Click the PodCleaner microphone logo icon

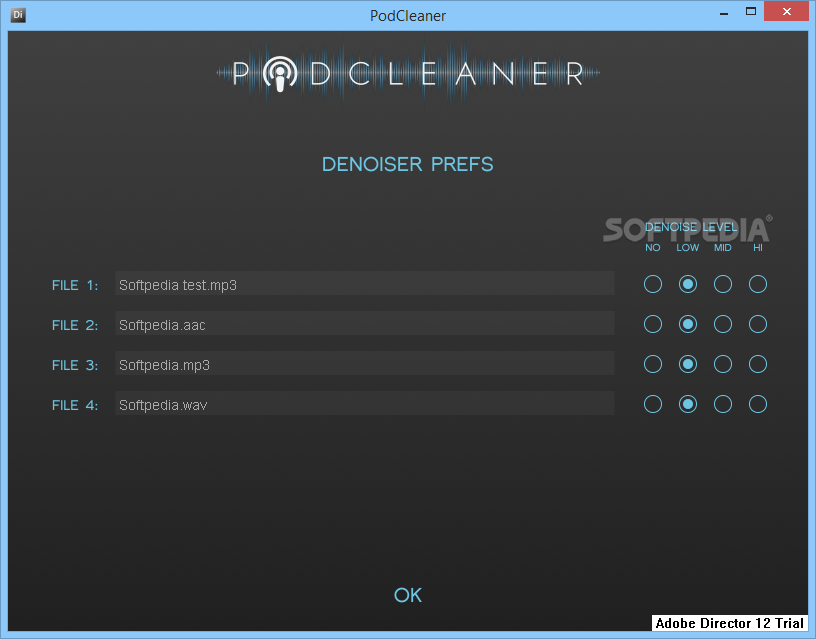tap(280, 73)
